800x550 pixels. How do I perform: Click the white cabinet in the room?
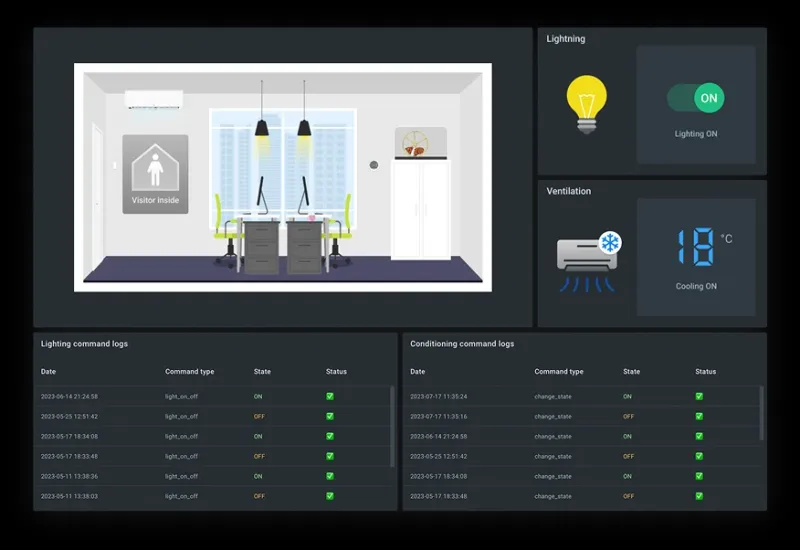coord(420,210)
